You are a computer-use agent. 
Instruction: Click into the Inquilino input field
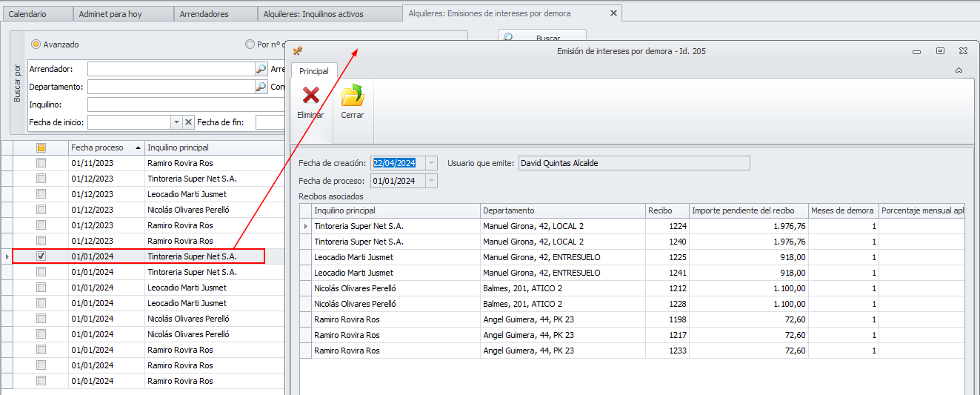pyautogui.click(x=185, y=104)
